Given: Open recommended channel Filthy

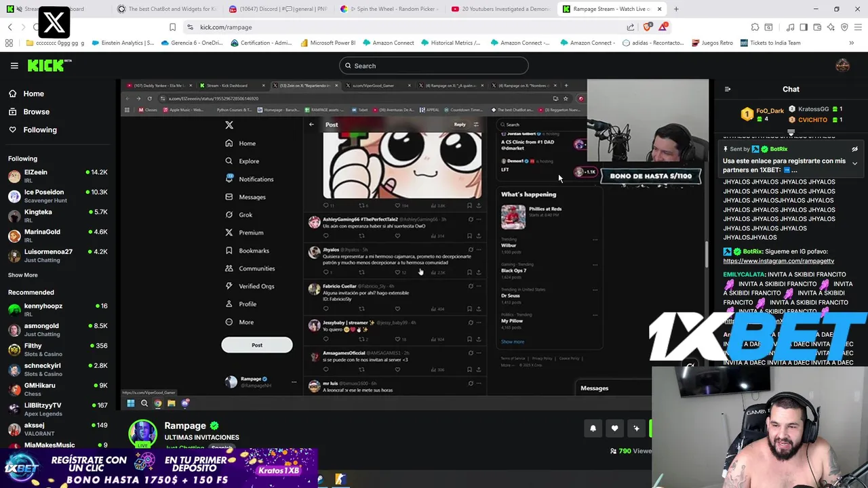Looking at the screenshot, I should click(x=58, y=350).
